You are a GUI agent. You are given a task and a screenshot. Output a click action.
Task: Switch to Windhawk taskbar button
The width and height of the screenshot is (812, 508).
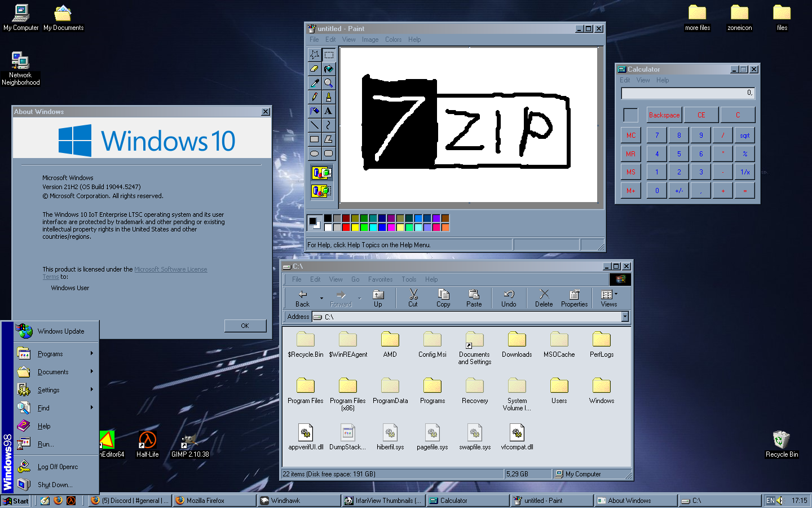[299, 501]
